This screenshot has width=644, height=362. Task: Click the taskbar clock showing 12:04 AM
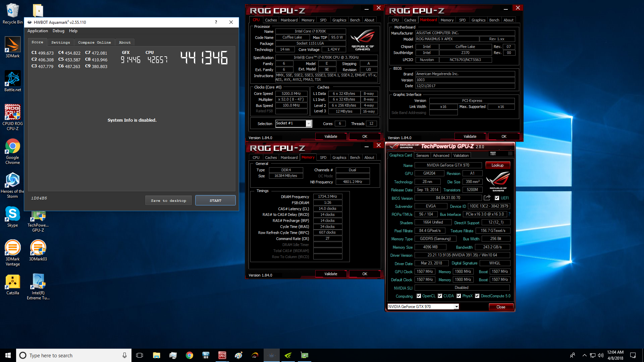615,355
